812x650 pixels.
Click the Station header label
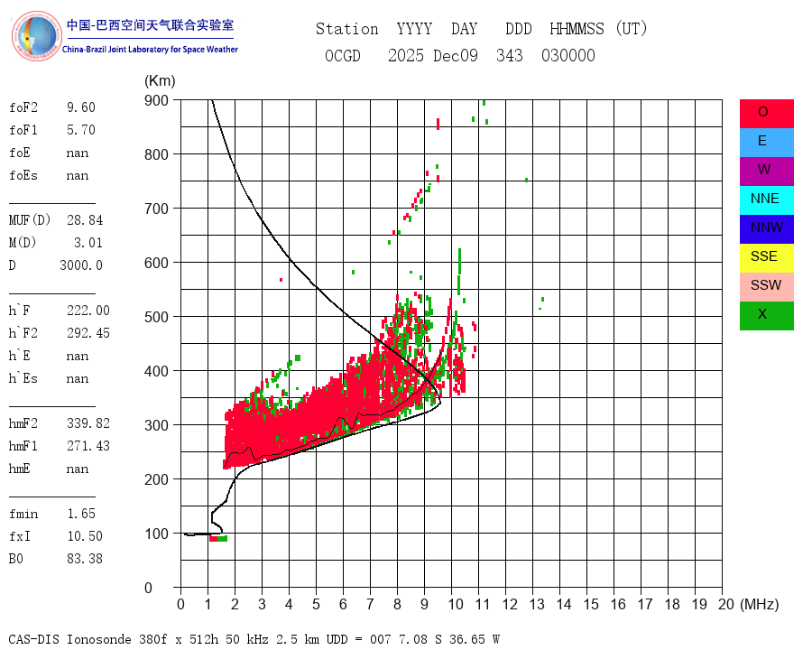click(x=347, y=29)
